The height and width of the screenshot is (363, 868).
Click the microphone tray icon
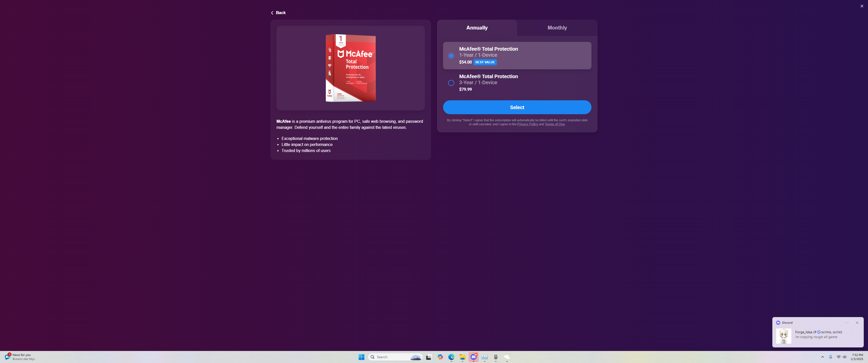coord(830,357)
